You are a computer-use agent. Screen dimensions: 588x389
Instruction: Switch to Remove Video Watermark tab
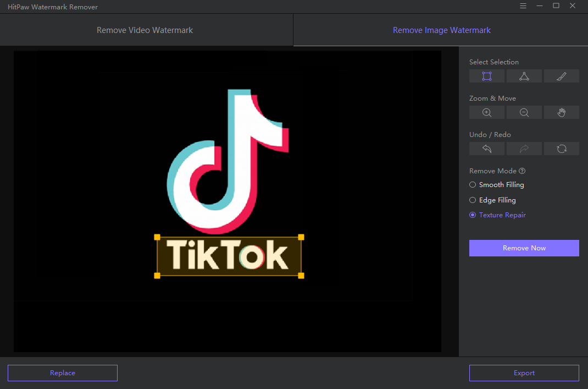145,30
